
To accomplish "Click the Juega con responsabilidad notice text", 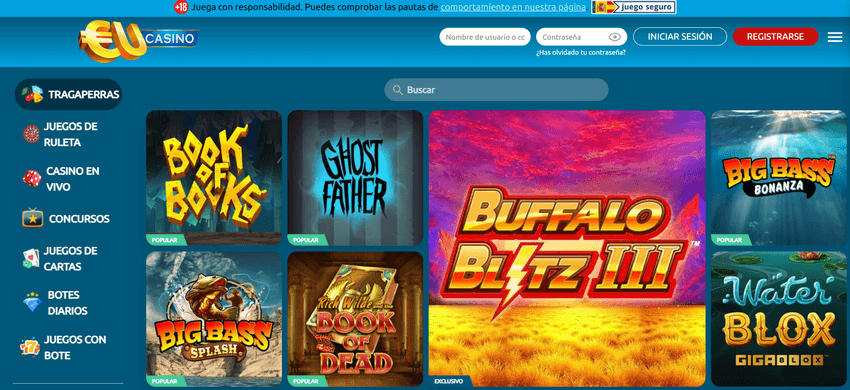I will tap(314, 8).
